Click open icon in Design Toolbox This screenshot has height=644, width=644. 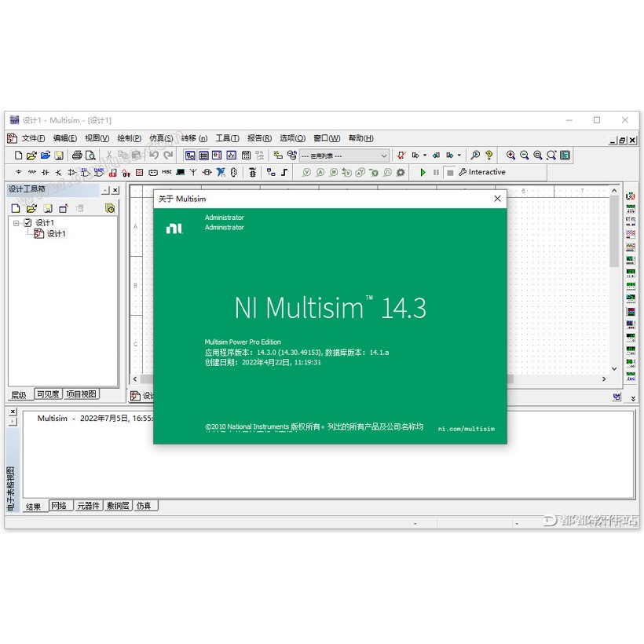[x=31, y=208]
